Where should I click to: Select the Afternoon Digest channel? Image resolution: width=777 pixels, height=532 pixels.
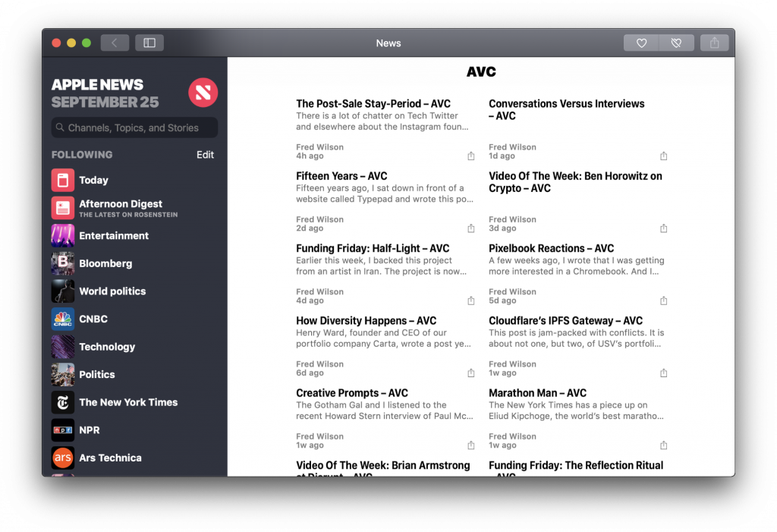pyautogui.click(x=121, y=204)
